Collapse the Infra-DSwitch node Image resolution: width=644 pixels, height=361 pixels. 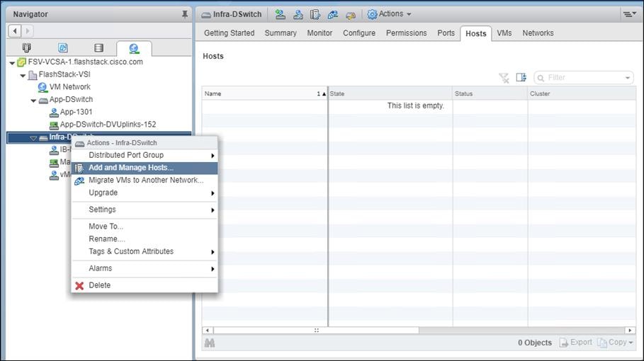[x=34, y=138]
